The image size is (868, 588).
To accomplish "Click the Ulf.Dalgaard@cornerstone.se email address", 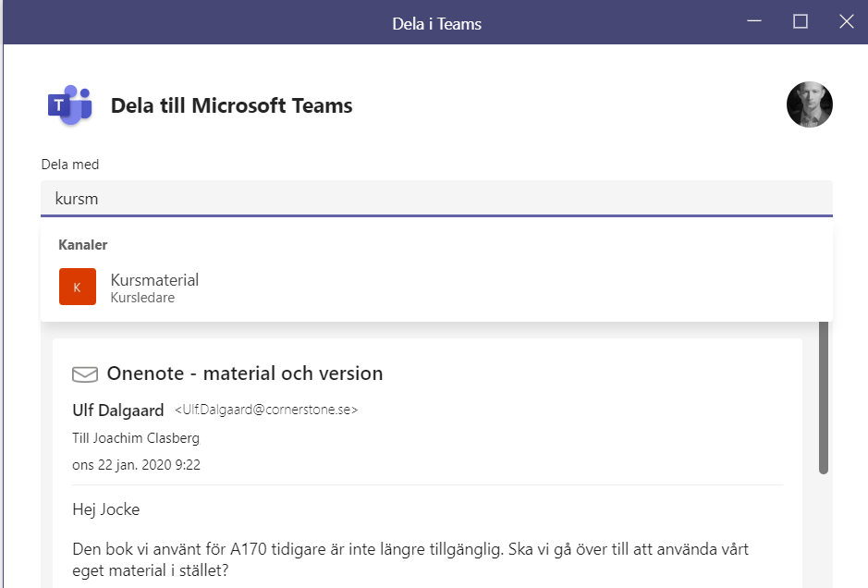I will pyautogui.click(x=266, y=410).
